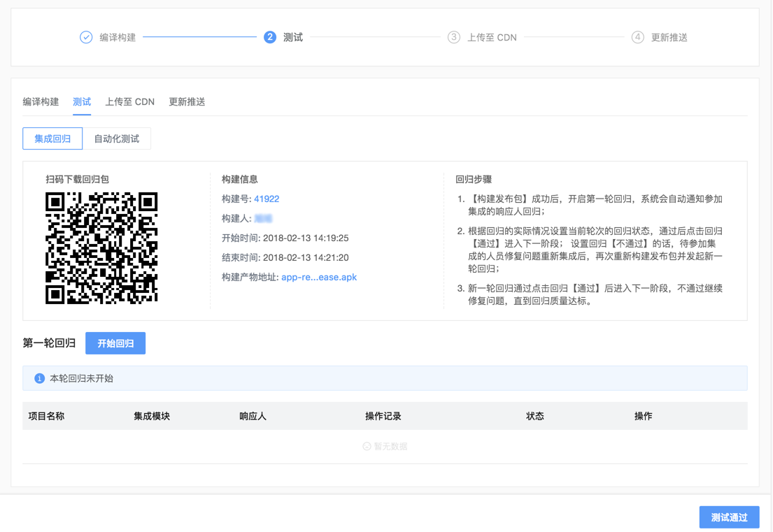Click the completed checkmark step icon for 编译构建
The width and height of the screenshot is (773, 532).
[86, 38]
